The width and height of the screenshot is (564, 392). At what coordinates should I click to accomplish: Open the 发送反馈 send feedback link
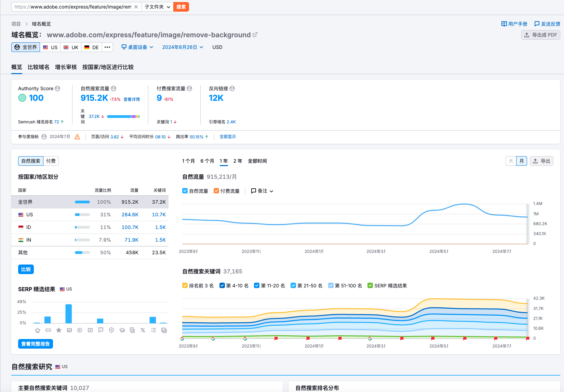tap(547, 24)
